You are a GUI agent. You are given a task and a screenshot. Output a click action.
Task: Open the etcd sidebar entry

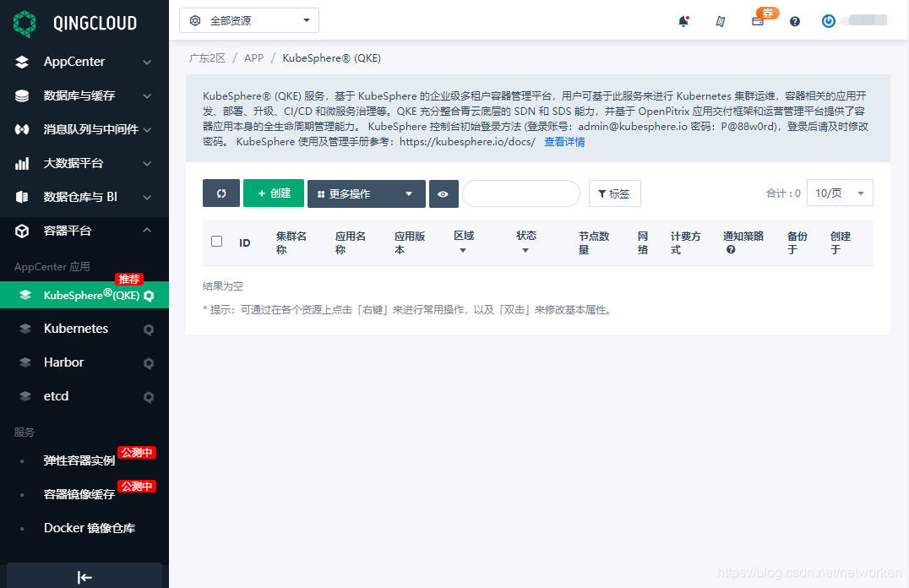[x=56, y=395]
